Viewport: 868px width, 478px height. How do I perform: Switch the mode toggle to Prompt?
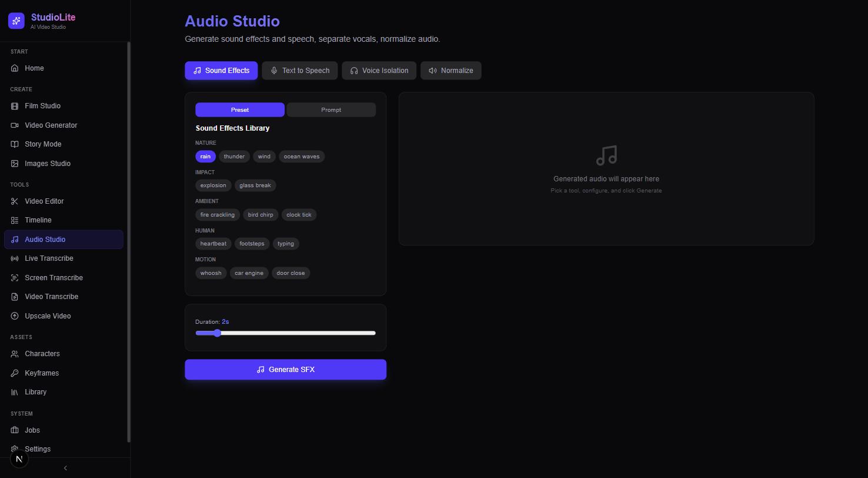(x=331, y=110)
